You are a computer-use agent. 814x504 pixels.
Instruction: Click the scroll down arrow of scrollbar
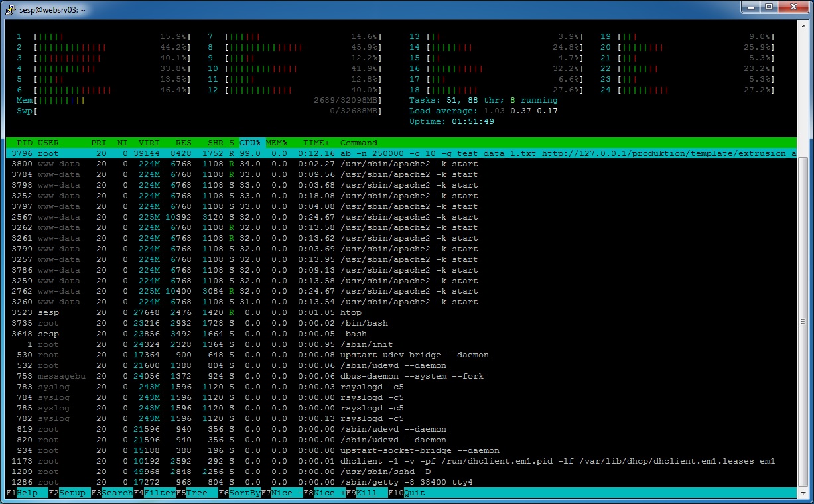click(803, 493)
